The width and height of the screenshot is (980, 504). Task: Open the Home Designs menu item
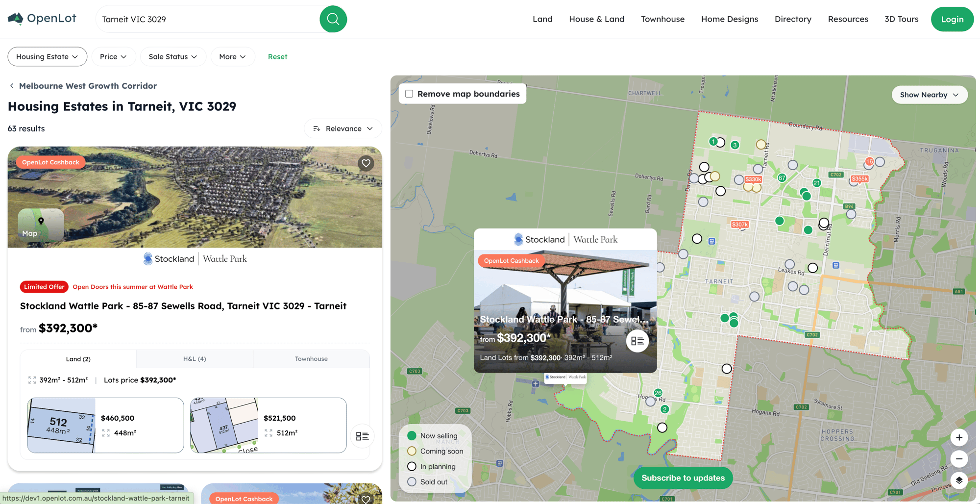(x=730, y=19)
